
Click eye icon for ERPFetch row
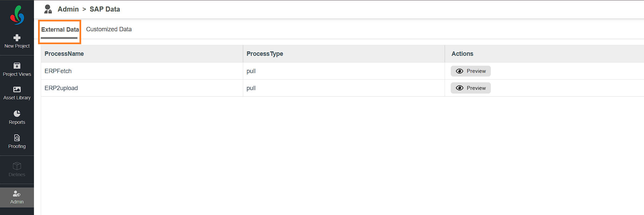460,71
